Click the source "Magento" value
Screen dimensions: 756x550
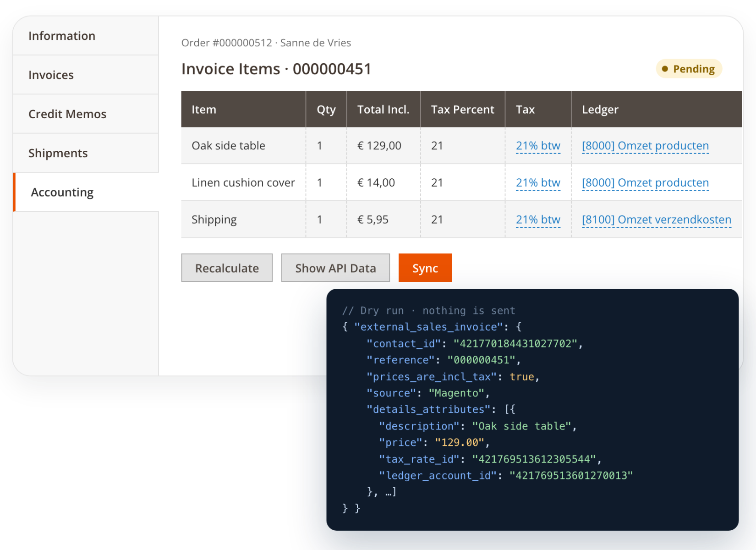[x=457, y=393]
